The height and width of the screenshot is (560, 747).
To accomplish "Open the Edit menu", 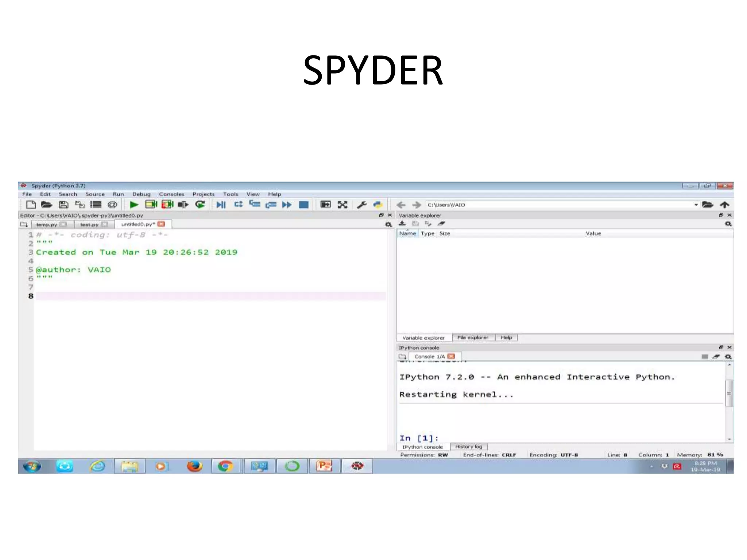I will [x=45, y=194].
